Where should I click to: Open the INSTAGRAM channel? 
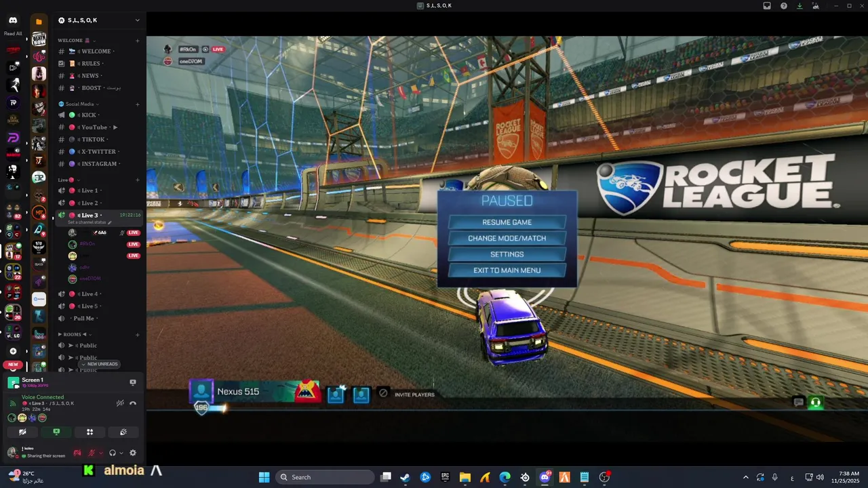[x=99, y=164]
